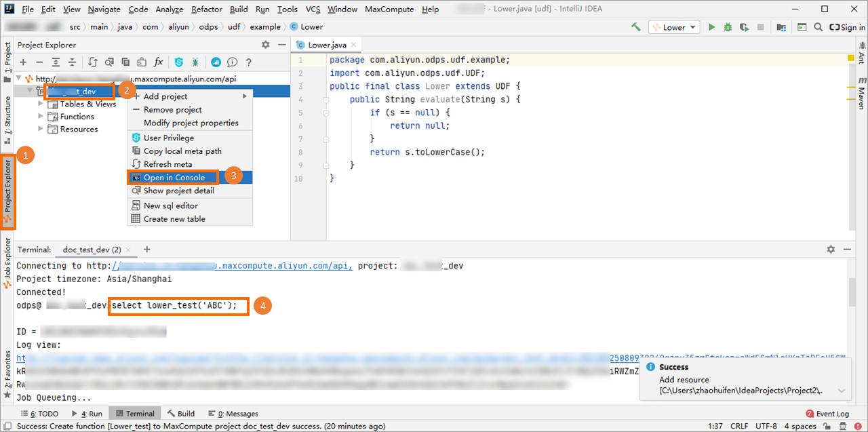Image resolution: width=868 pixels, height=432 pixels.
Task: Click the green Run button in toolbar
Action: tap(711, 27)
